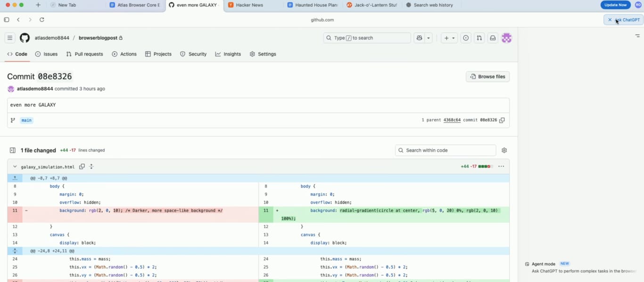Image resolution: width=644 pixels, height=282 pixels.
Task: Open the Security tab
Action: 193,54
